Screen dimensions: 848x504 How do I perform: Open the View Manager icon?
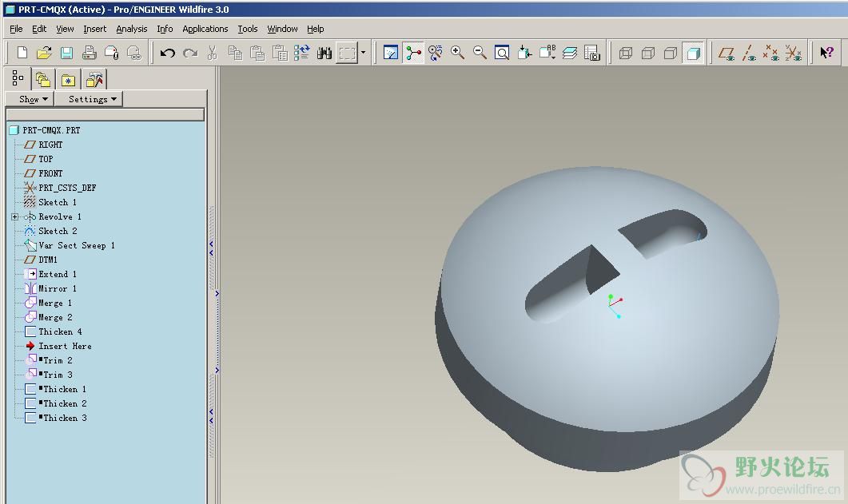[592, 53]
